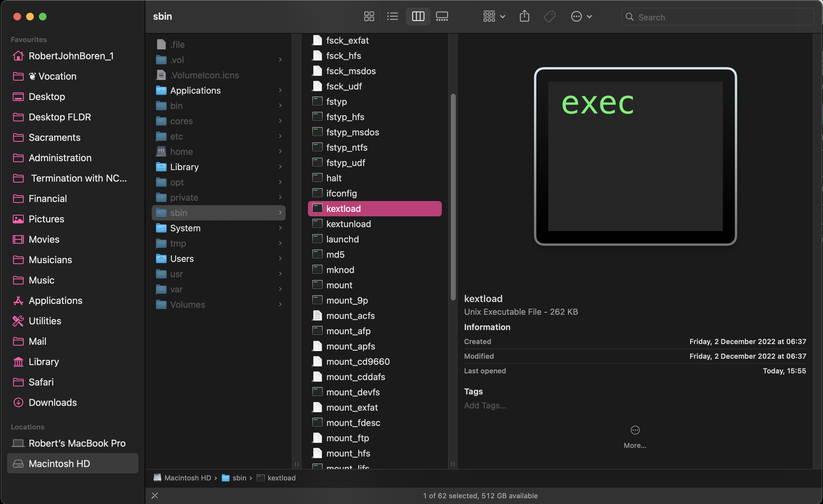Viewport: 823px width, 504px height.
Task: Click the status bar close X icon
Action: pos(155,496)
